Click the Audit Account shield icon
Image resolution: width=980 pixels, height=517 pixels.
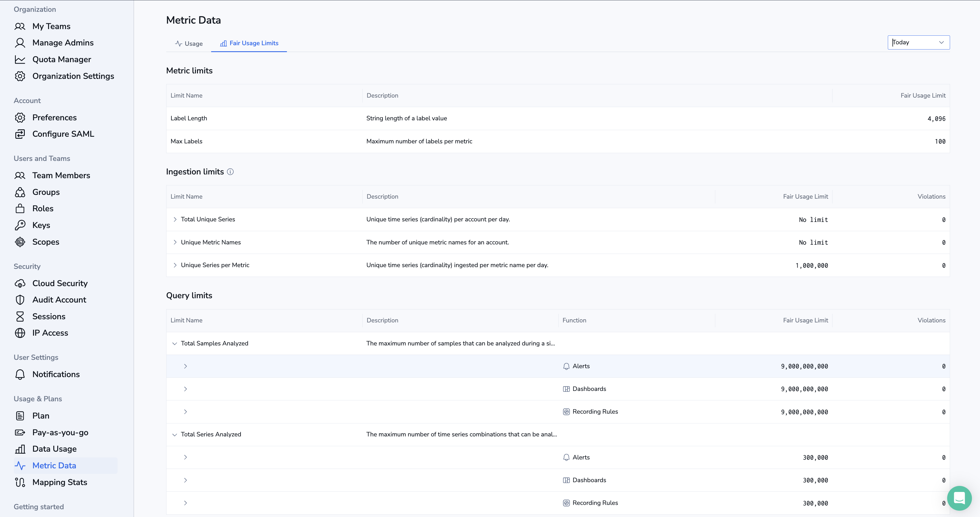[20, 300]
